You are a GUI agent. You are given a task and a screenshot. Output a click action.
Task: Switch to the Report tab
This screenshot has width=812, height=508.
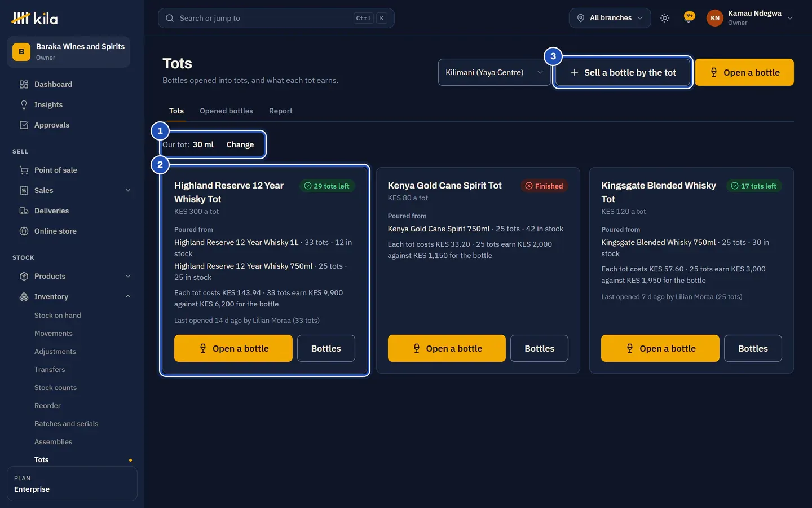[x=281, y=111]
